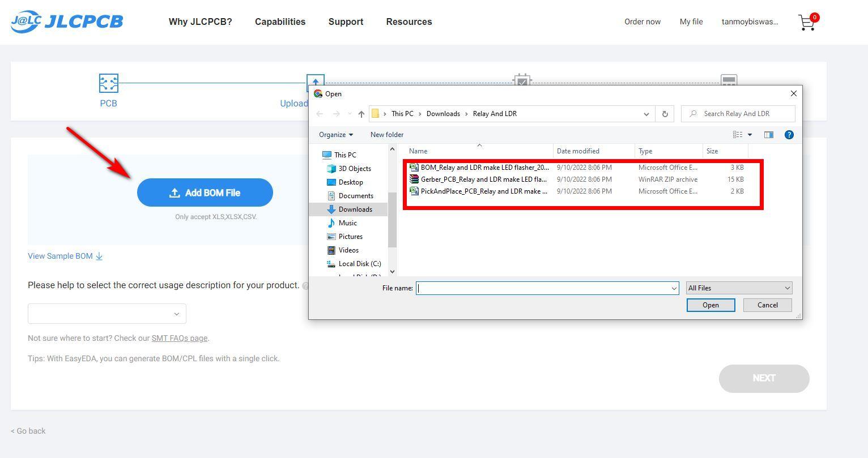Open SMT FAQs page link
The height and width of the screenshot is (458, 868).
(180, 338)
